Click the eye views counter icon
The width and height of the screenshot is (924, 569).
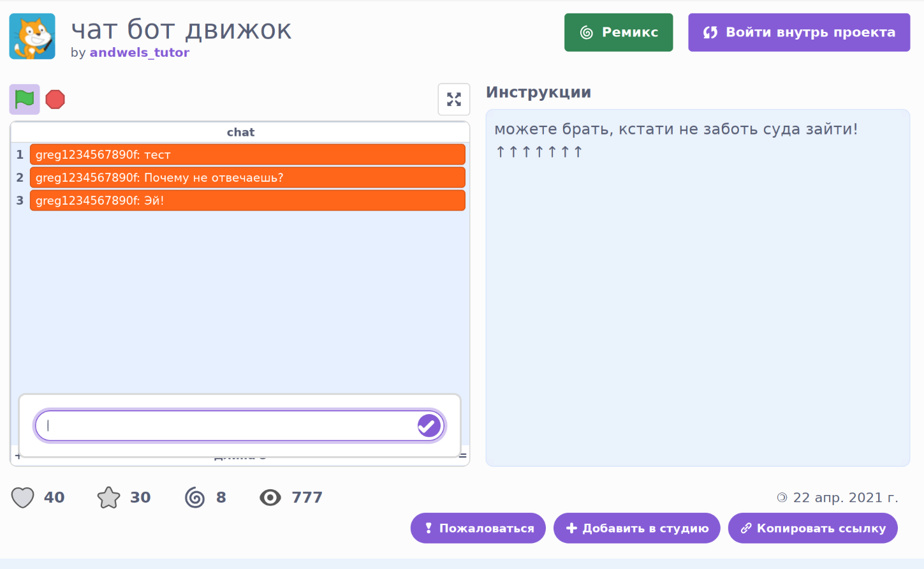[x=270, y=498]
